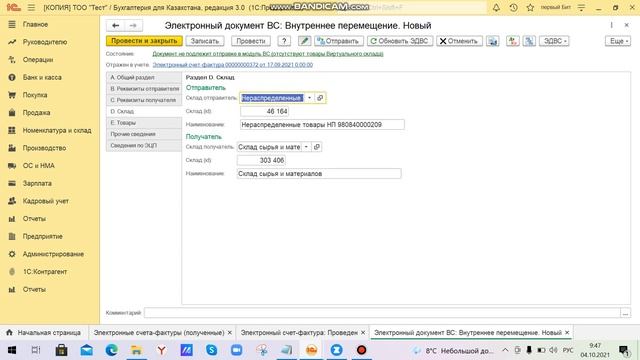Click sender Склад (id) field 46 164
Viewport: 640px width, 360px height.
[264, 111]
